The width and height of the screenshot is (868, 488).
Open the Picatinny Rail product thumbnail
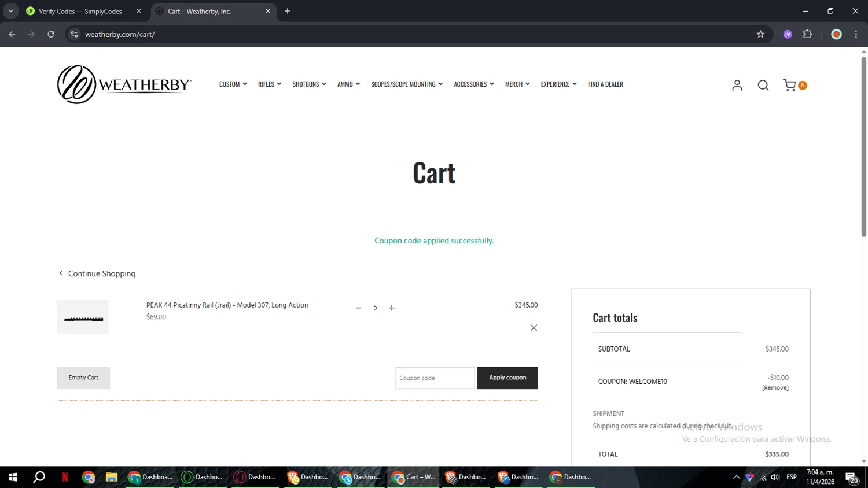(83, 317)
